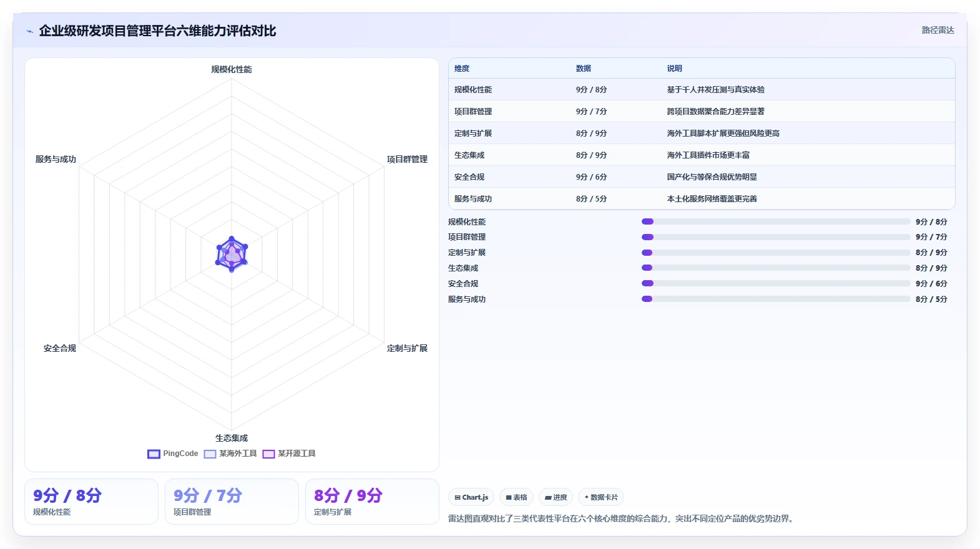Click the 数据 column header
This screenshot has height=549, width=980.
584,69
